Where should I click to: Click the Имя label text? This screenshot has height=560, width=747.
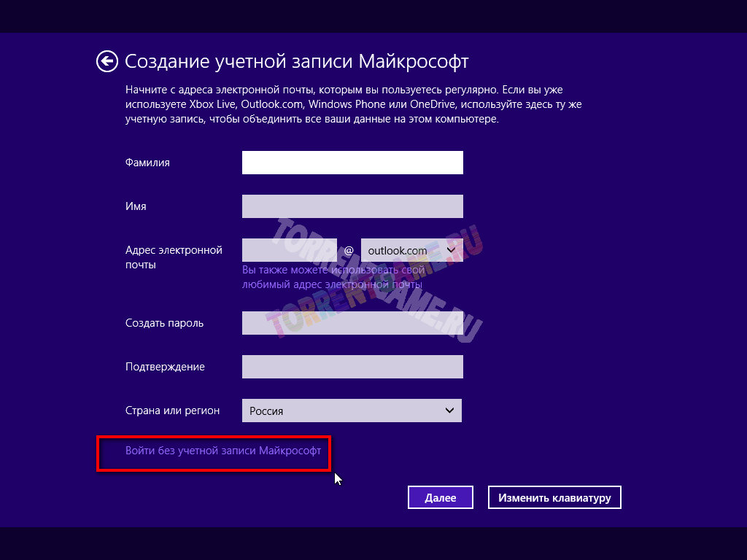click(x=136, y=206)
